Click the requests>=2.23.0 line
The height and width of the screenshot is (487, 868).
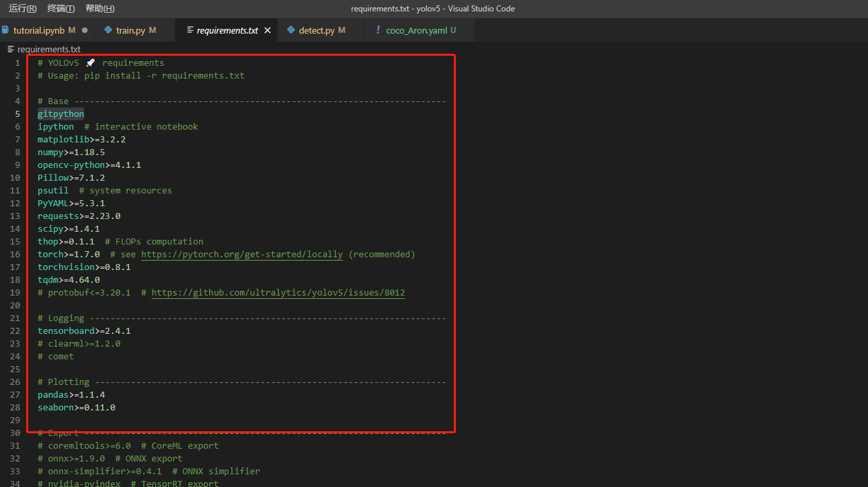(x=79, y=216)
